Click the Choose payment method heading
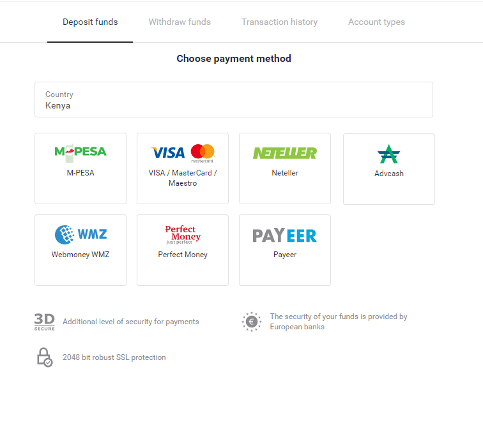The image size is (483, 448). pyautogui.click(x=234, y=59)
